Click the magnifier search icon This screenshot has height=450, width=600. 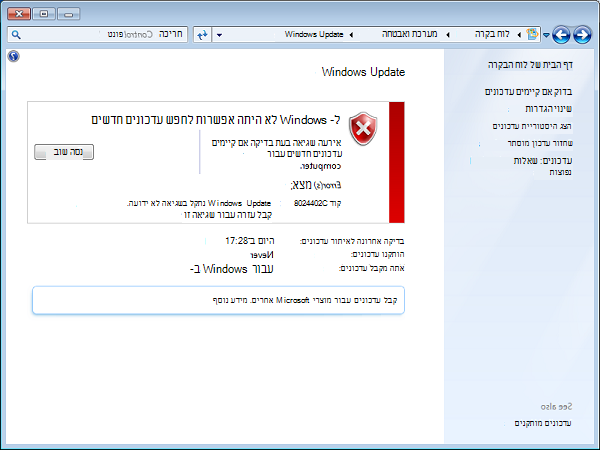(16, 35)
